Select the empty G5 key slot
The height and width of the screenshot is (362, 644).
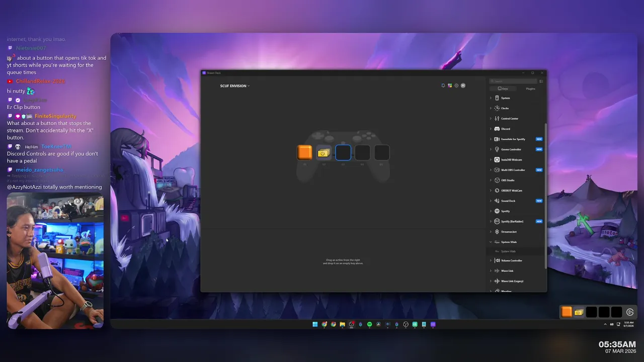[x=381, y=152]
